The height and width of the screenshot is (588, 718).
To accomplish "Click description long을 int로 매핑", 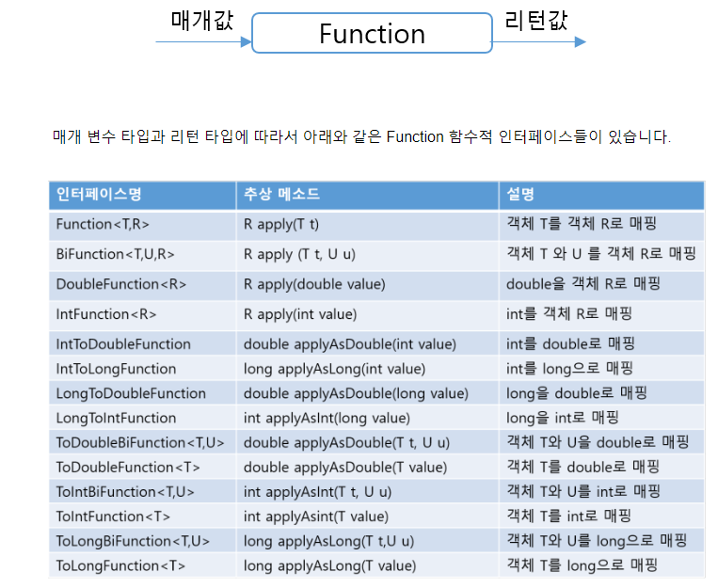I will pos(601,418).
